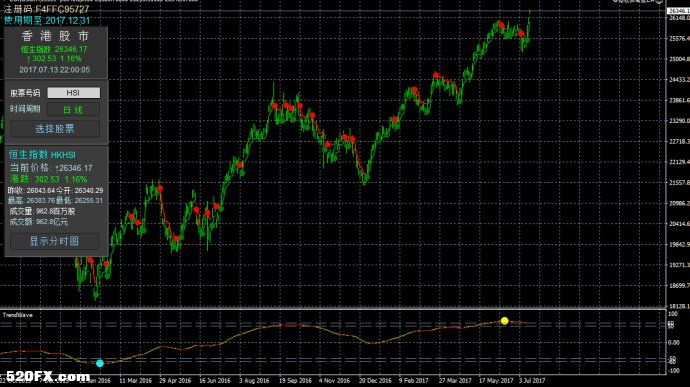Click the 显示分时图 button
690x387 pixels.
tap(55, 241)
